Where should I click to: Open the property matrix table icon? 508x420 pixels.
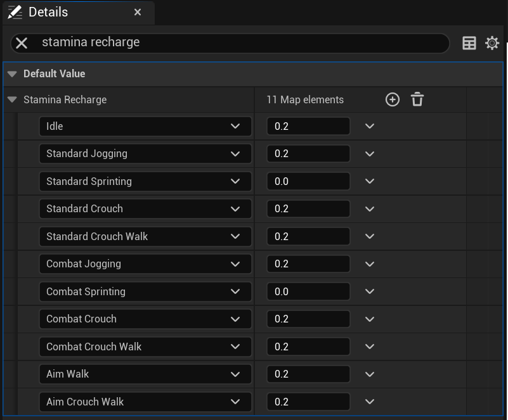(469, 43)
